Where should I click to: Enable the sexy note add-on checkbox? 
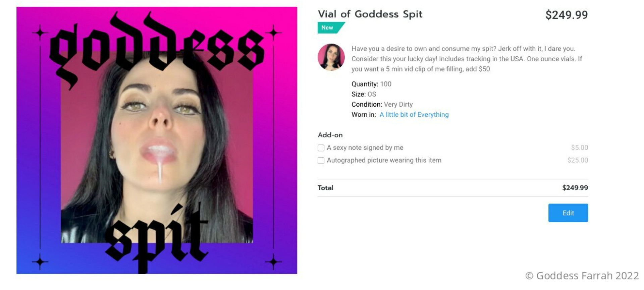click(x=321, y=148)
